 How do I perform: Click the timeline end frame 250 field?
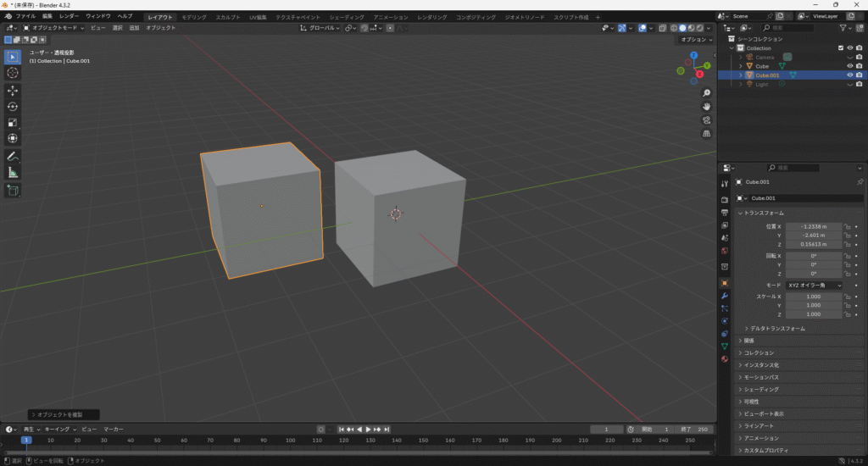tap(695, 430)
